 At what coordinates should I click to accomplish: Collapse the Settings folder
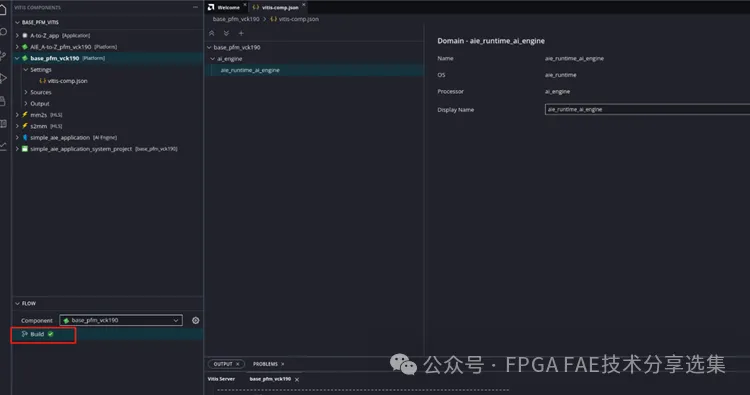(x=26, y=70)
